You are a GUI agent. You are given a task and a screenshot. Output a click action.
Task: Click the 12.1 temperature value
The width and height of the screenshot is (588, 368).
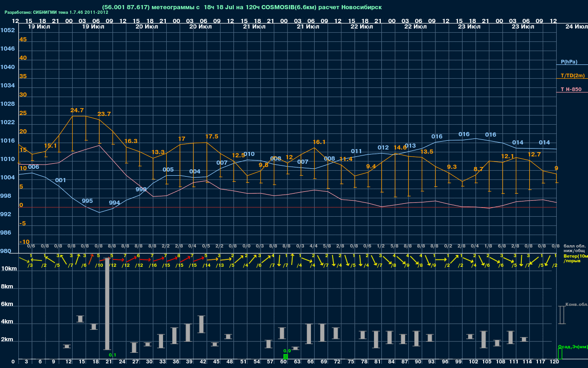(x=508, y=156)
